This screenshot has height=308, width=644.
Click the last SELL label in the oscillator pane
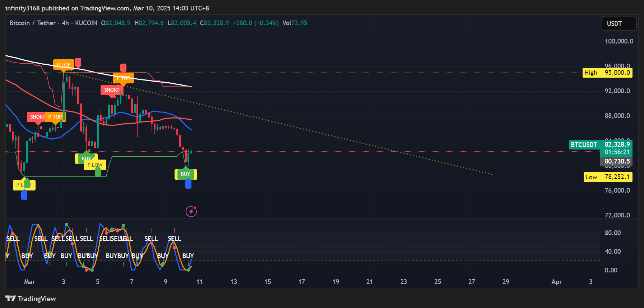coord(175,239)
